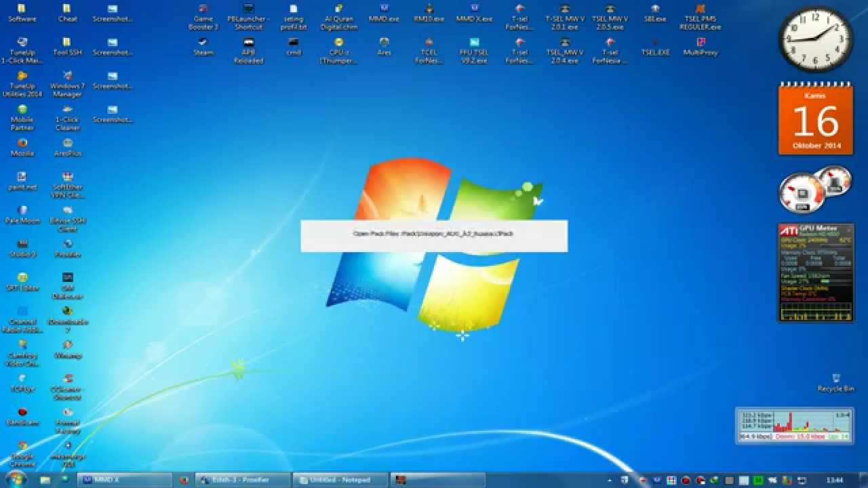The image size is (868, 488).
Task: Select the RM10.exe icon
Action: (429, 13)
